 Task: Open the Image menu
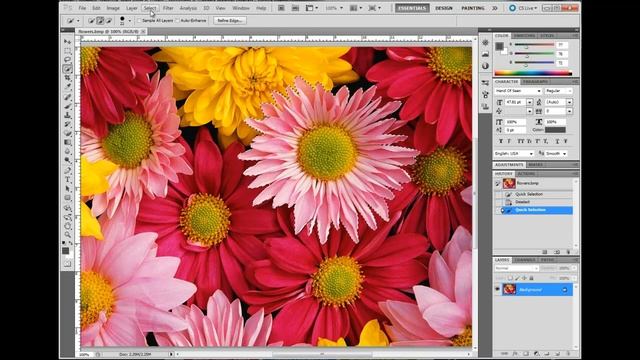coord(113,8)
